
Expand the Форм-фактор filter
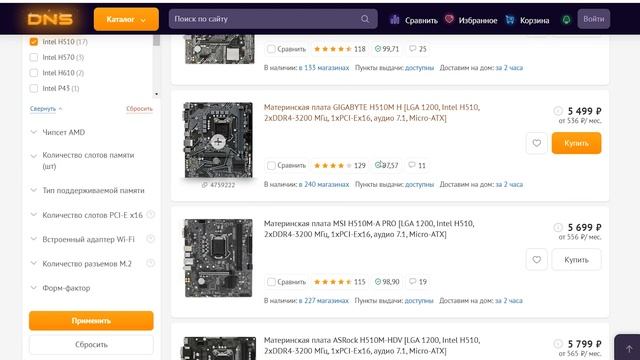66,288
